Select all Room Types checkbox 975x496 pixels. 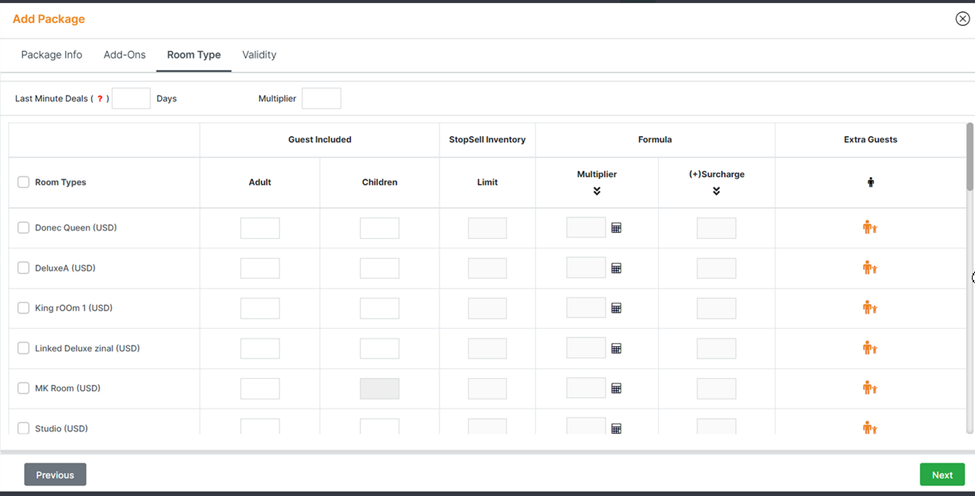point(24,182)
